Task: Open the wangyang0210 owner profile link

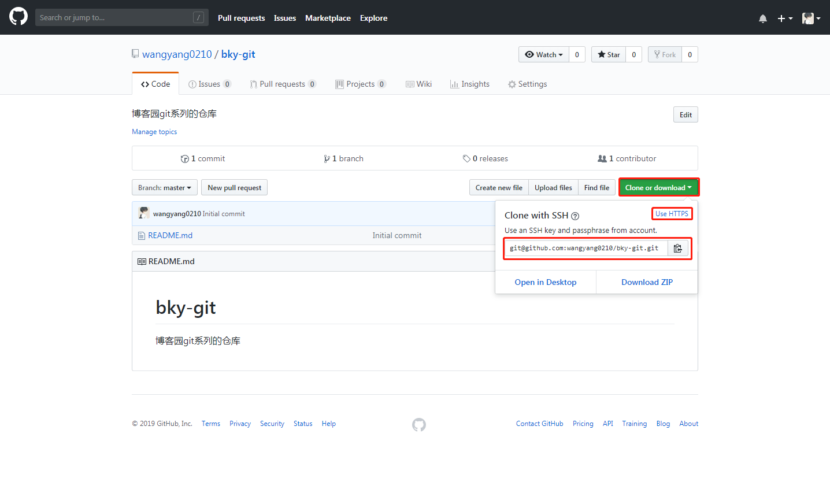Action: coord(177,54)
